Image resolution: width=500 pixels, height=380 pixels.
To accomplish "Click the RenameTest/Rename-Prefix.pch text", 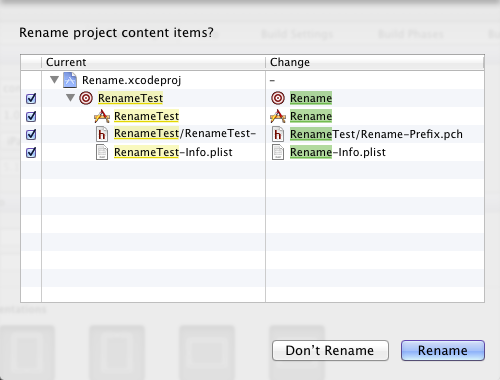I will pyautogui.click(x=376, y=134).
